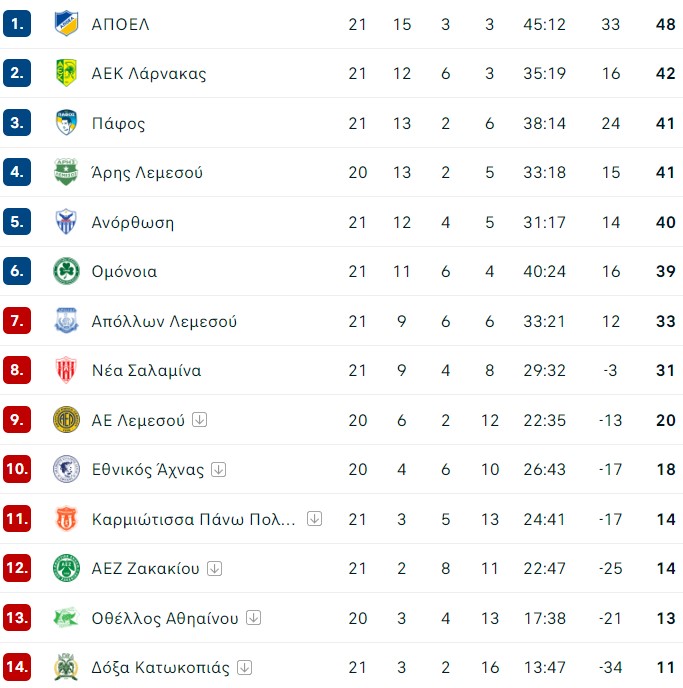683x688 pixels.
Task: Click the 45:12 goals cell for ΑΠΟΕΛ
Action: (x=544, y=24)
